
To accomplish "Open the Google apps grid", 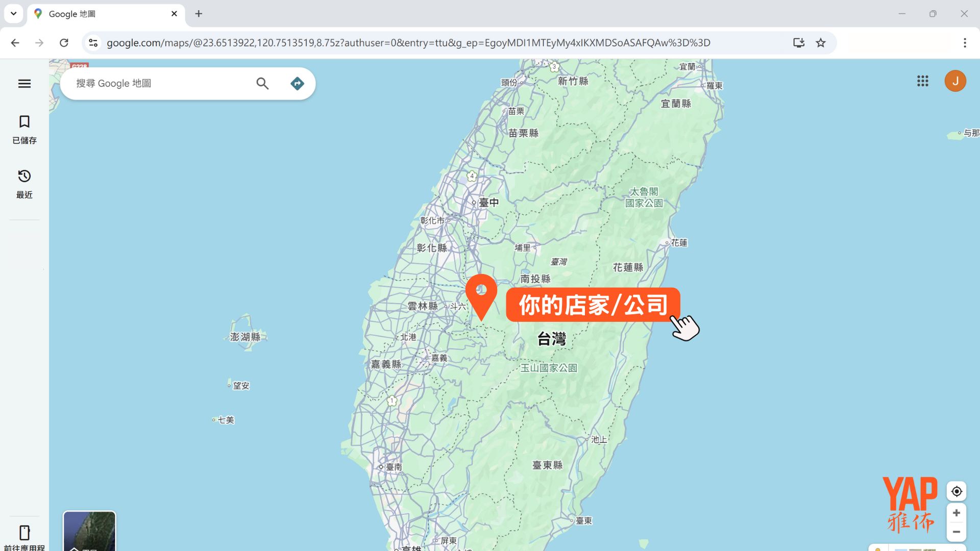I will pos(922,81).
